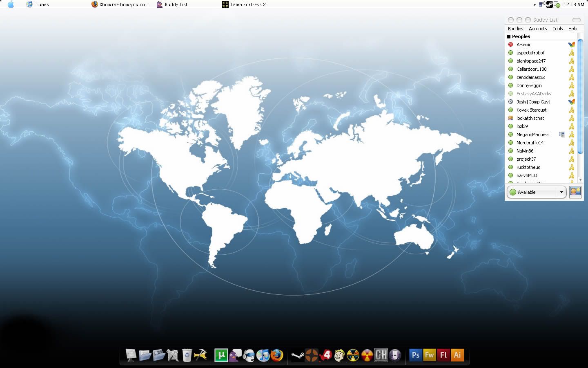Viewport: 588px width, 368px height.
Task: Launch Illustrator from the dock
Action: [x=457, y=355]
